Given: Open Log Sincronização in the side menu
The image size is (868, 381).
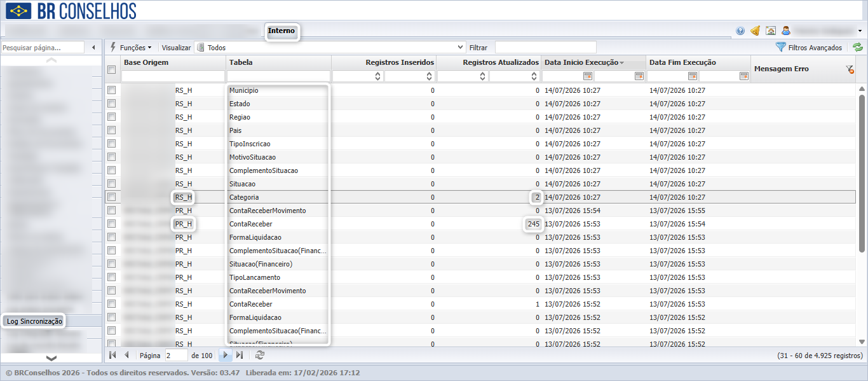Looking at the screenshot, I should point(34,321).
